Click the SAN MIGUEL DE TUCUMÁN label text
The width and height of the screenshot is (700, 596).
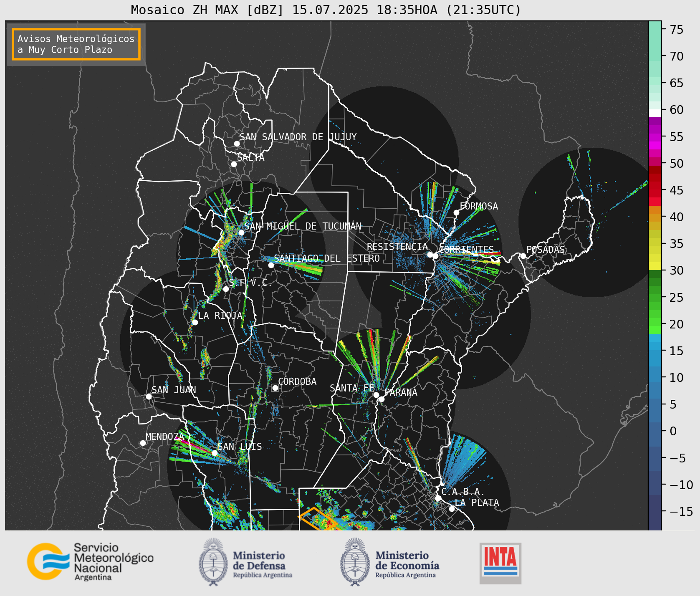tap(303, 226)
